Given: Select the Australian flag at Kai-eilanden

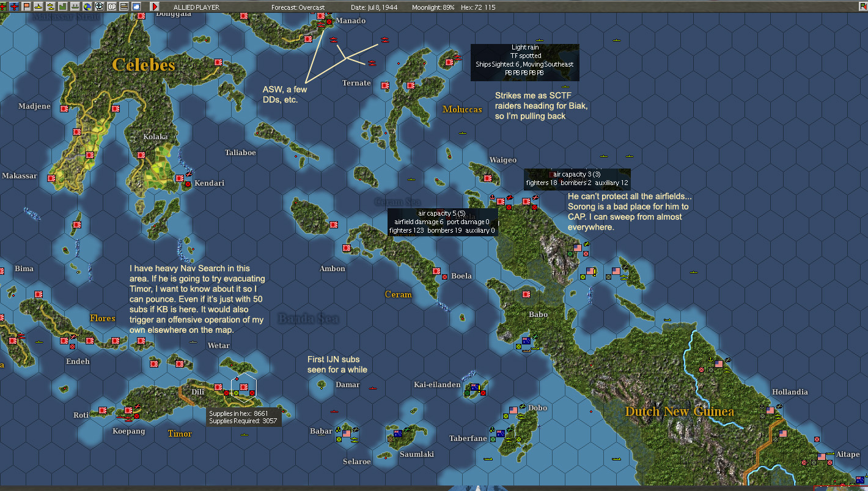Looking at the screenshot, I should click(474, 387).
